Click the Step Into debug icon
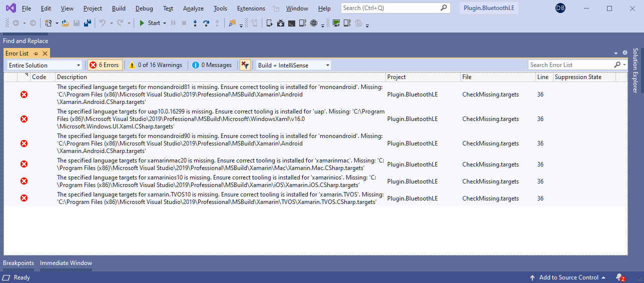This screenshot has height=283, width=644. click(195, 23)
